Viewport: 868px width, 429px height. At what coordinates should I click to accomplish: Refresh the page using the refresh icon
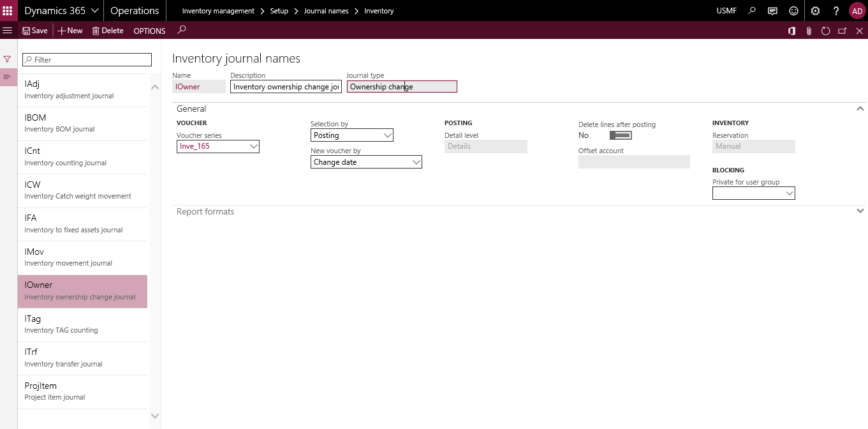click(825, 30)
